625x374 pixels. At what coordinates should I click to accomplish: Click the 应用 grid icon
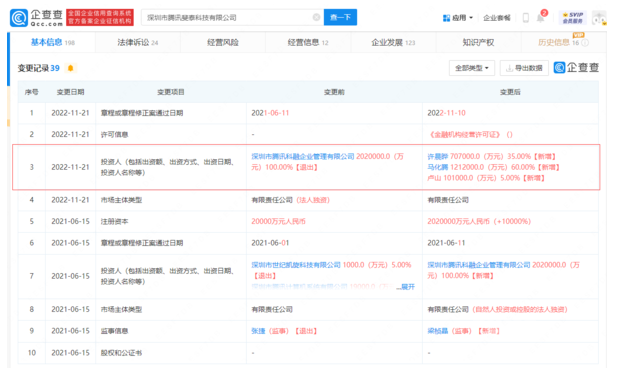click(446, 18)
